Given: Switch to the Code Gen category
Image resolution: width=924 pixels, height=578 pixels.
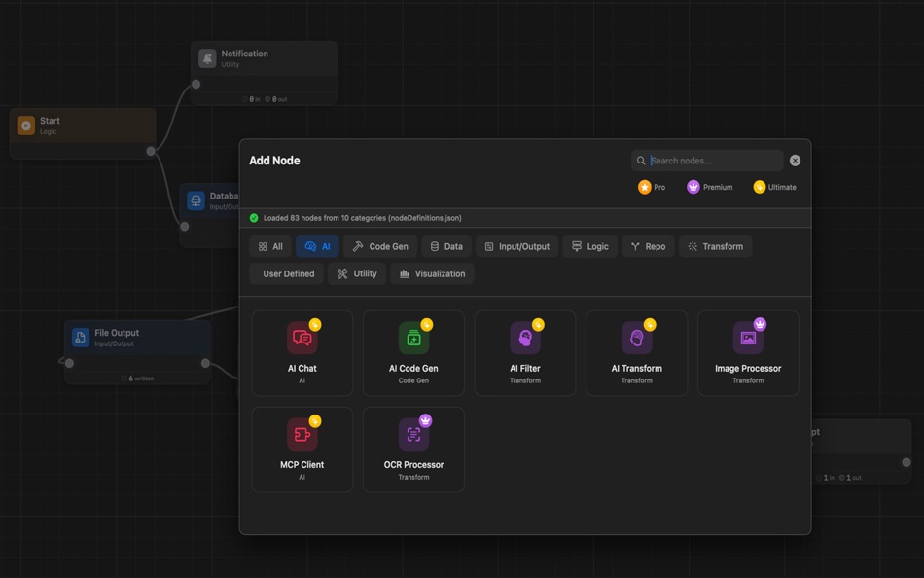Looking at the screenshot, I should [x=380, y=246].
